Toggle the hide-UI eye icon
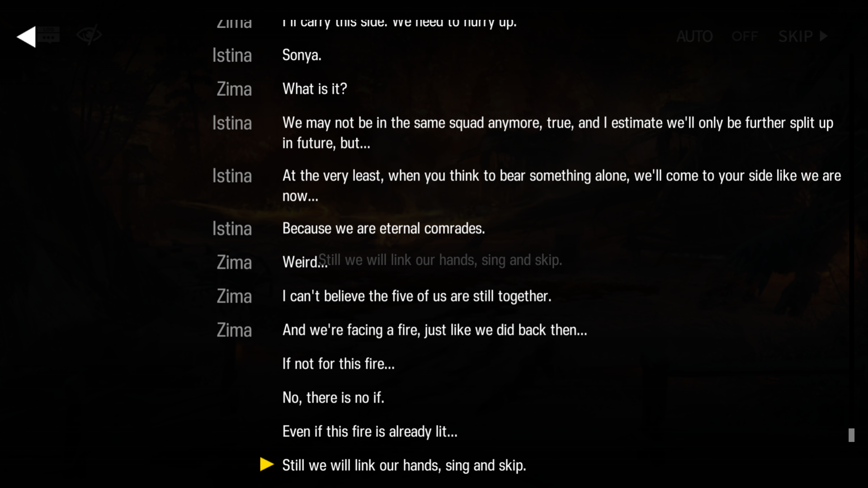Viewport: 868px width, 488px height. point(89,35)
